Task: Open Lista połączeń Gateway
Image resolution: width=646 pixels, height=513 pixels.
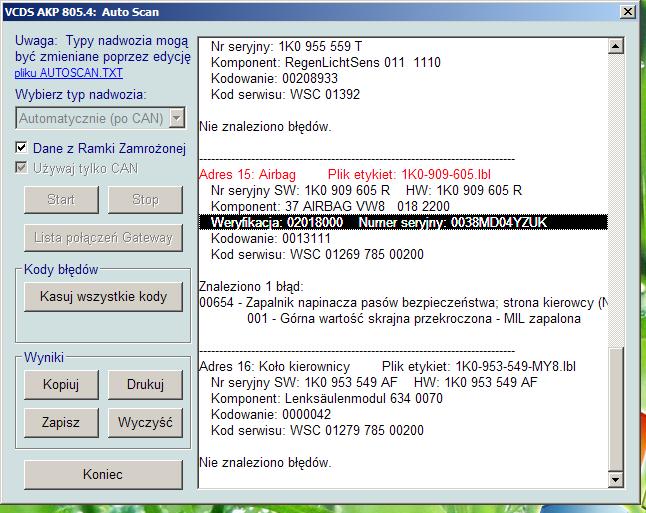Action: (103, 238)
